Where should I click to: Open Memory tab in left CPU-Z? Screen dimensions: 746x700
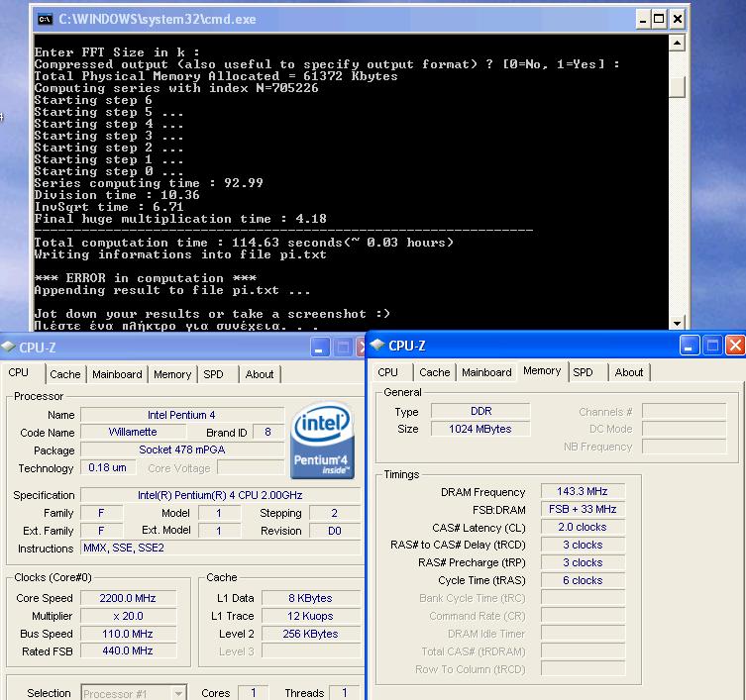172,374
